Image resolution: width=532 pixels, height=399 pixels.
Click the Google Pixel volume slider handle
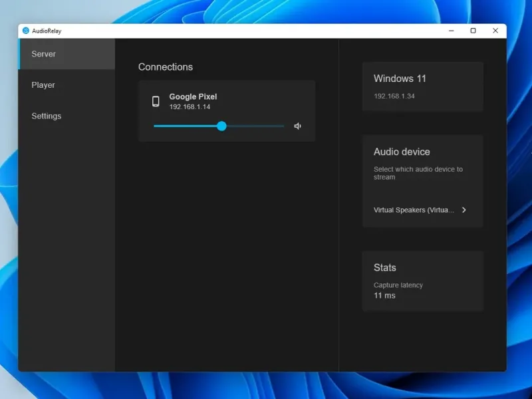[x=221, y=126]
